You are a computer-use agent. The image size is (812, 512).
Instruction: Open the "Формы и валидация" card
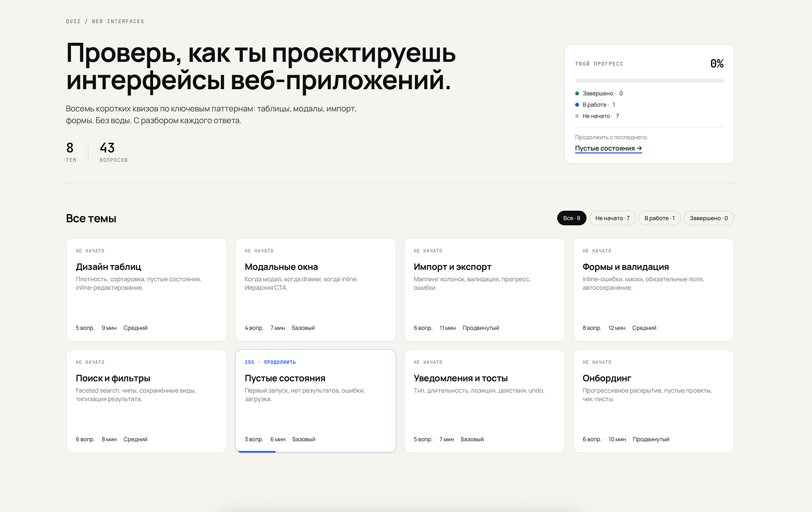[653, 290]
